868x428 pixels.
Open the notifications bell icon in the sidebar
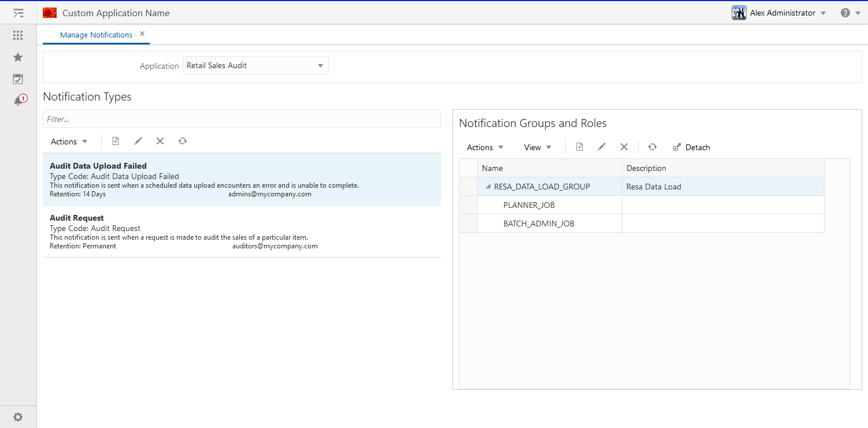(x=18, y=99)
